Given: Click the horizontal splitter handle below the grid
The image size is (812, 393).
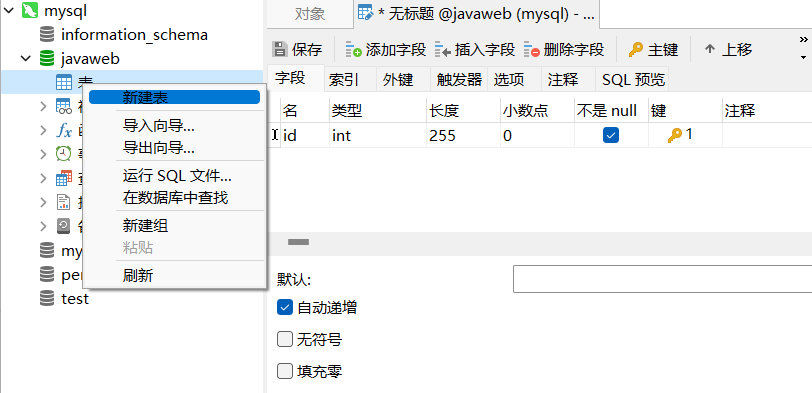Looking at the screenshot, I should click(298, 242).
